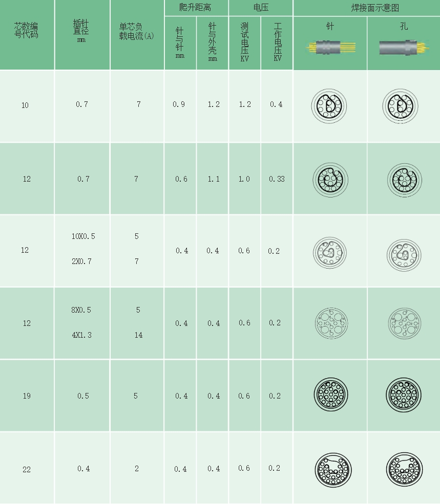Screen dimensions: 440x504
Task: Click the 电压 column header
Action: 261,8
